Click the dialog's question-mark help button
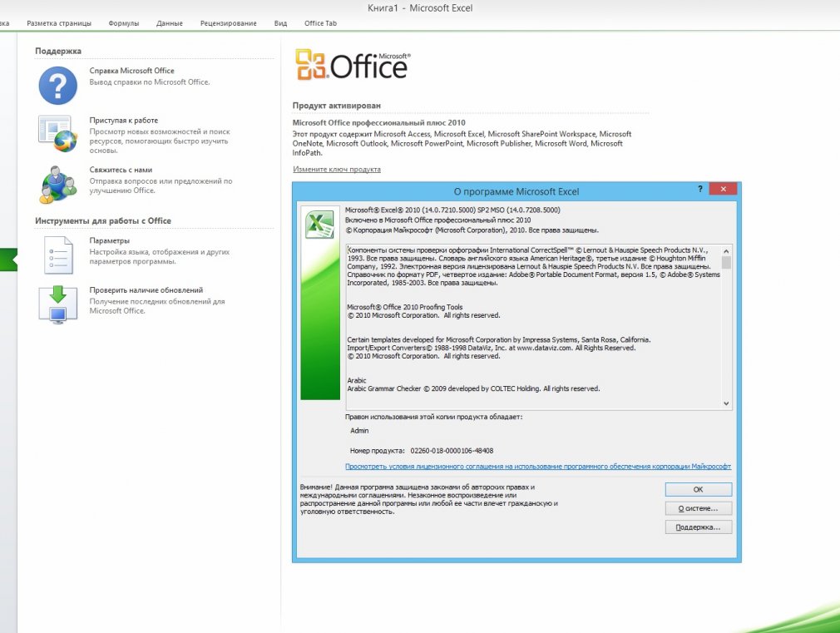Image resolution: width=840 pixels, height=633 pixels. click(699, 189)
